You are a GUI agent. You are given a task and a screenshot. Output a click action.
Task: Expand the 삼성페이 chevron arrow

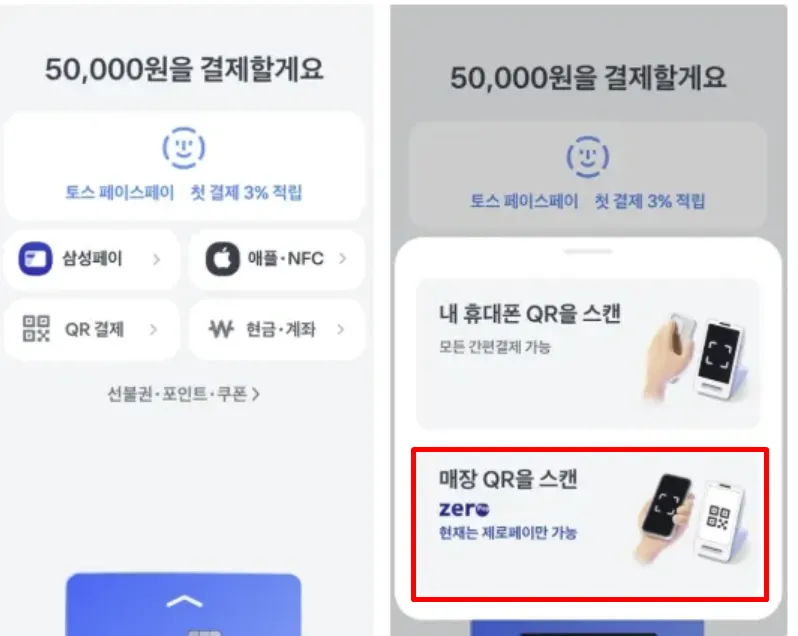coord(156,259)
